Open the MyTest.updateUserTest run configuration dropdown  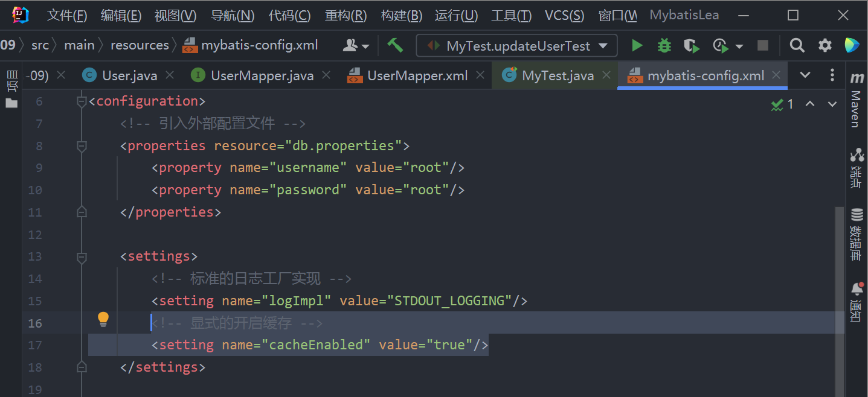point(517,46)
